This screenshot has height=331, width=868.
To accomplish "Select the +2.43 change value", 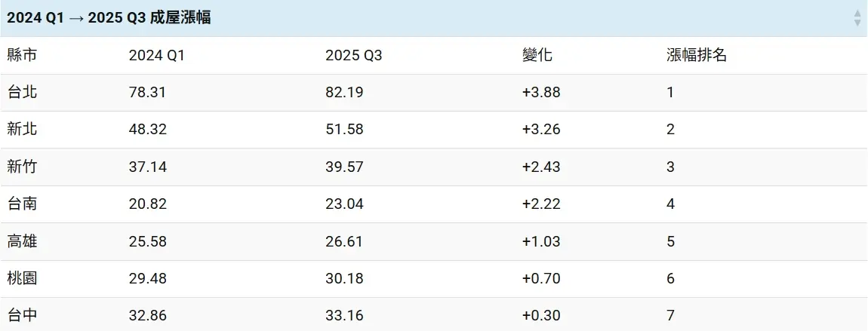I will pos(540,167).
